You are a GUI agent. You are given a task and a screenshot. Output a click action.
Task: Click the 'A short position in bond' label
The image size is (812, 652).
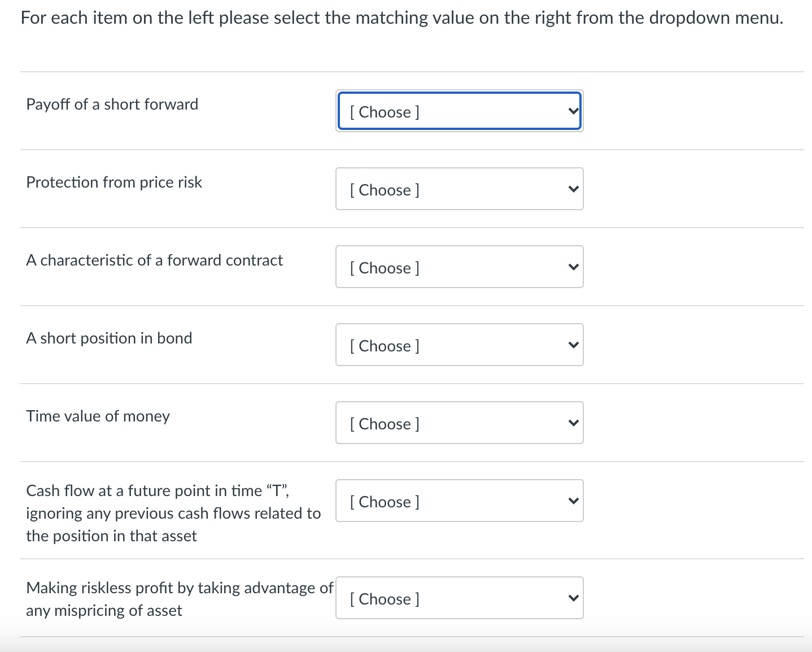point(109,338)
